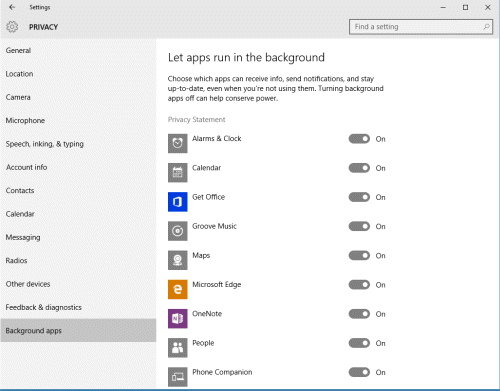The height and width of the screenshot is (391, 500).
Task: Click the back arrow in Settings
Action: point(12,7)
